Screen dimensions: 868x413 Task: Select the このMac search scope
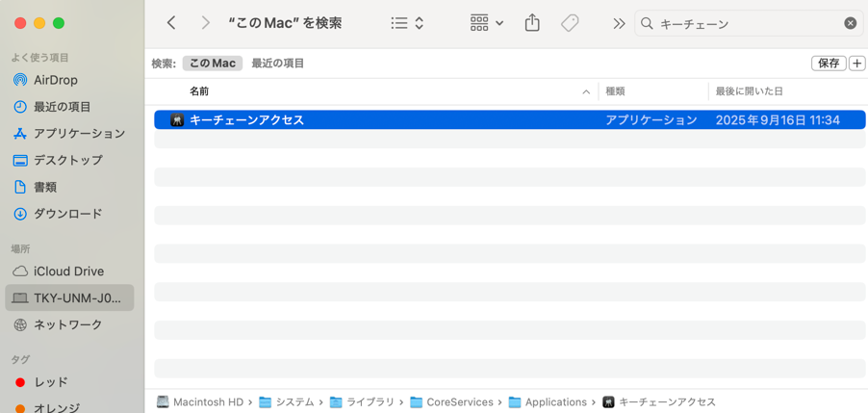pyautogui.click(x=213, y=64)
